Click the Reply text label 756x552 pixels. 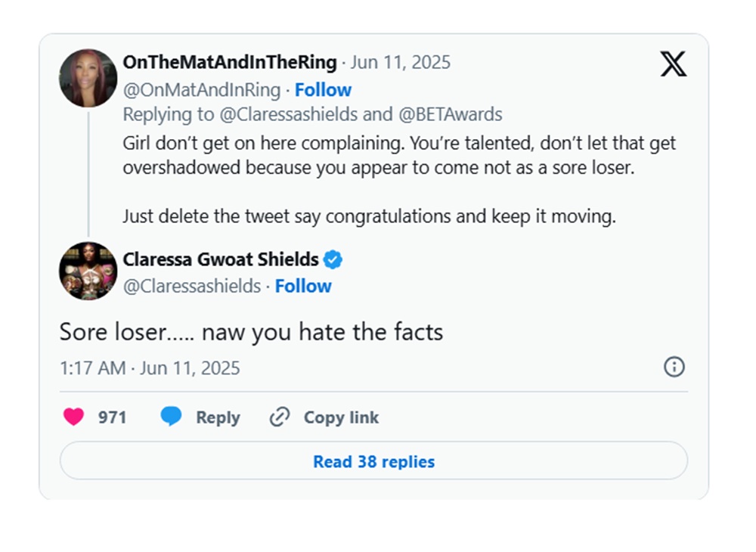pyautogui.click(x=218, y=417)
